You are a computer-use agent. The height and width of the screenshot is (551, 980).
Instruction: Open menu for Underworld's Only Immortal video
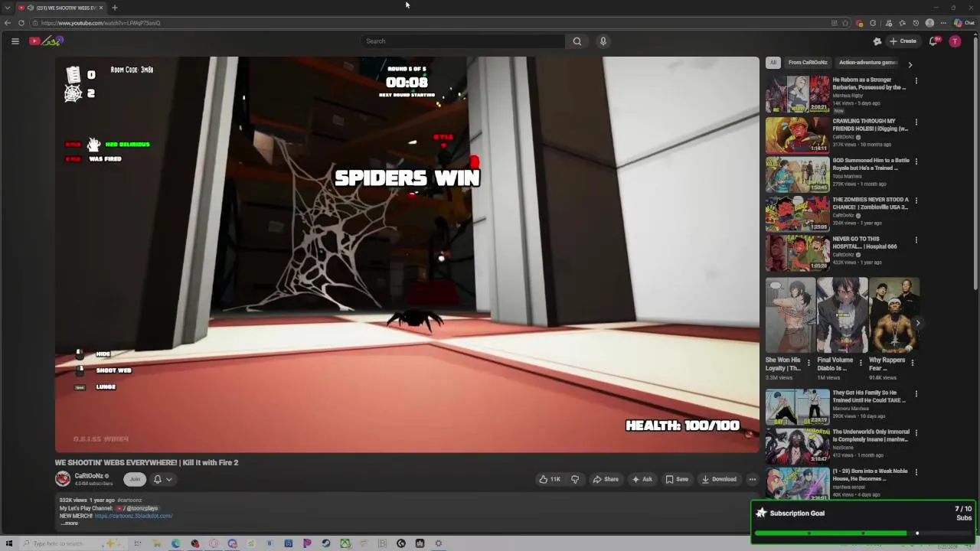(x=916, y=434)
